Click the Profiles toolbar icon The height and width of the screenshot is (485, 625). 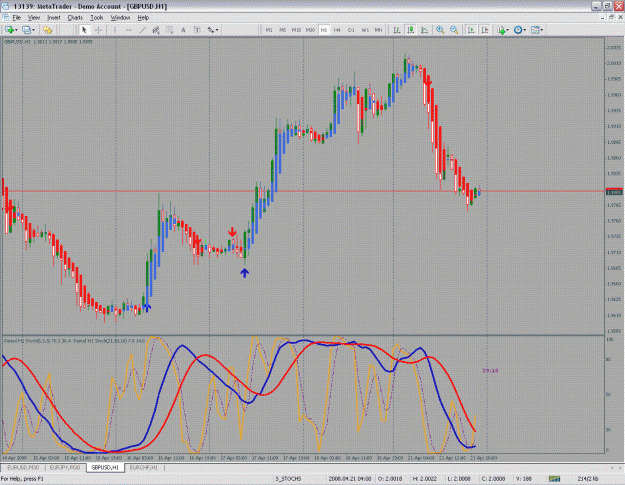tap(26, 30)
